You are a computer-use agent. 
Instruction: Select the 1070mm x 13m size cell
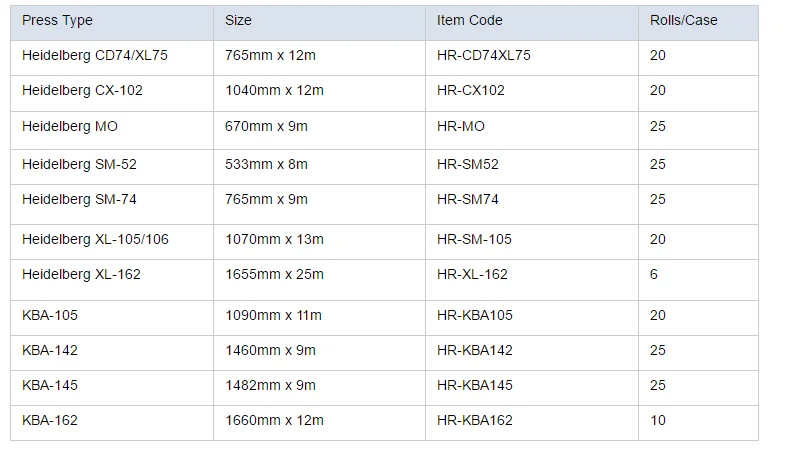click(274, 239)
